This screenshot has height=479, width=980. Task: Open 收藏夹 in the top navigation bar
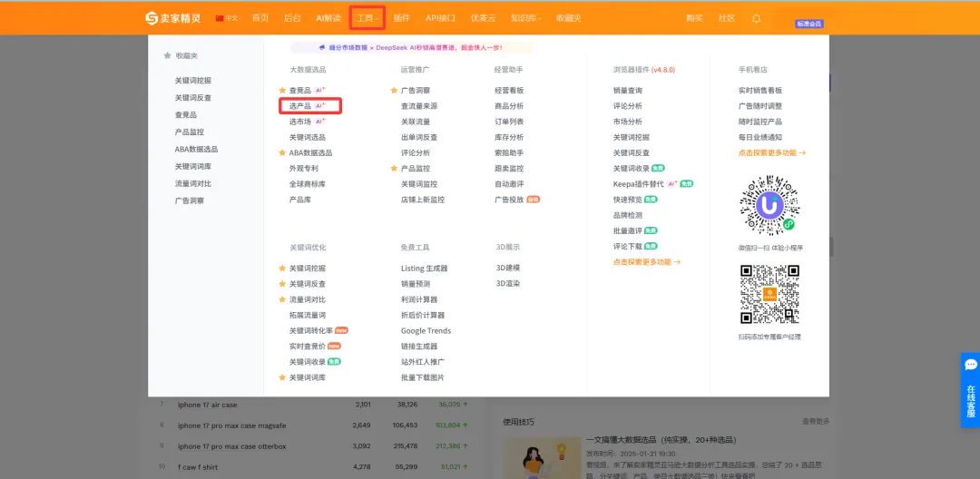(569, 18)
